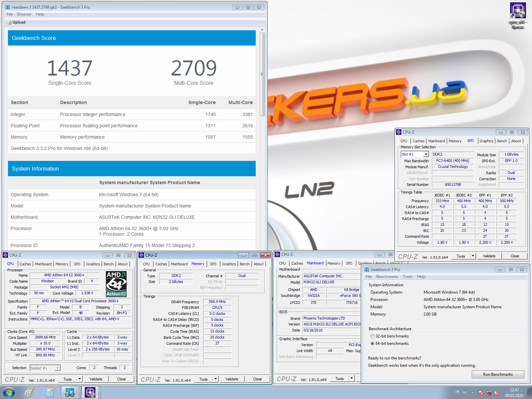
Task: Click the UK language indicator
Action: 457,392
